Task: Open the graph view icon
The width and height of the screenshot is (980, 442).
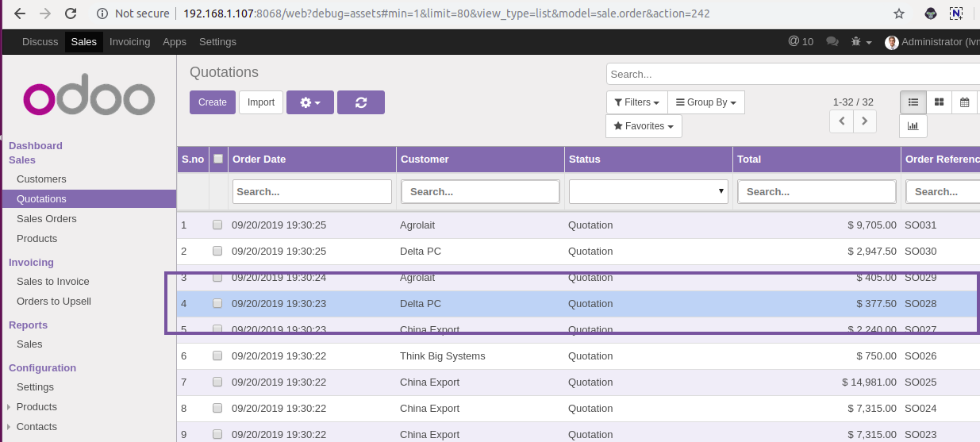Action: pos(913,125)
